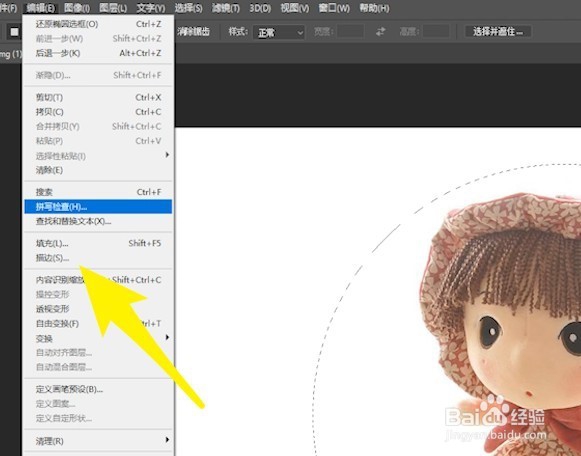Expand the 变换 submenu
Viewport: 581px width, 456px height.
(x=99, y=338)
